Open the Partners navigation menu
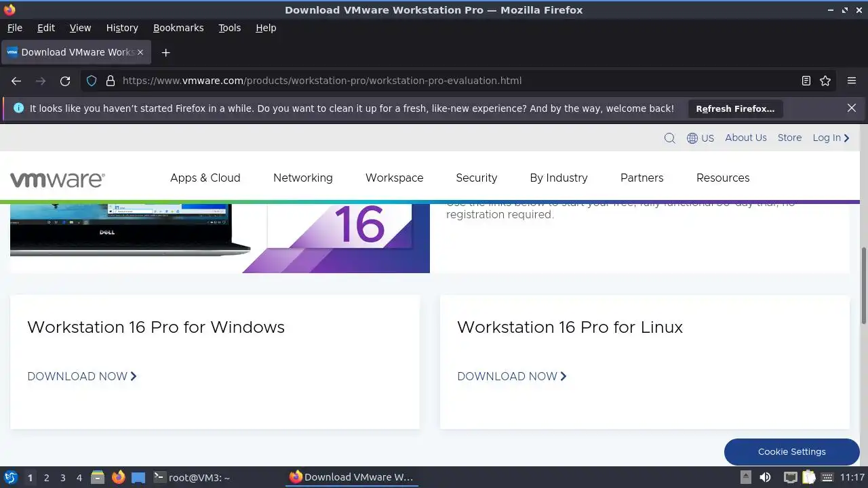 (642, 178)
